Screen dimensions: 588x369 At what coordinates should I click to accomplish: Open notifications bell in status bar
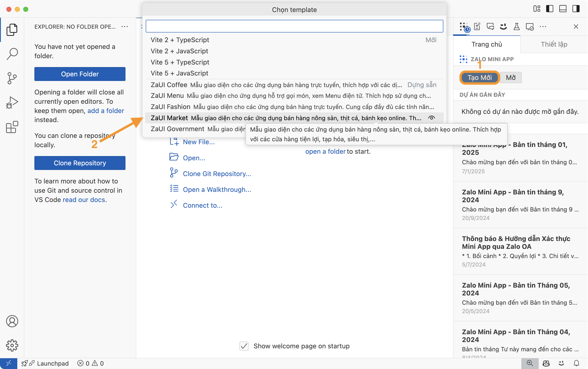[x=577, y=363]
